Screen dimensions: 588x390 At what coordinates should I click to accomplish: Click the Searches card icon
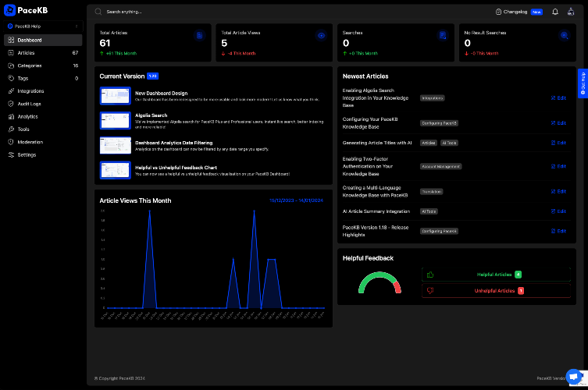point(443,36)
